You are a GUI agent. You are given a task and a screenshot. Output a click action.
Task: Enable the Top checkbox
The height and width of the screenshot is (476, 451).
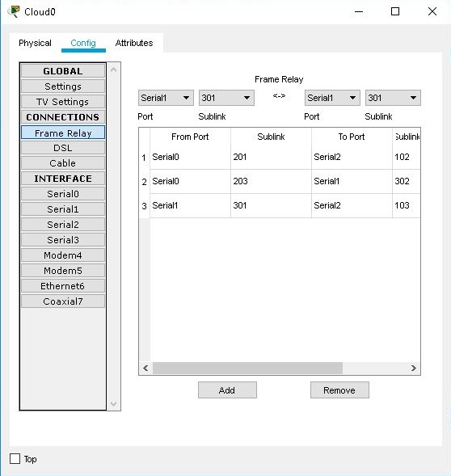[x=15, y=459]
